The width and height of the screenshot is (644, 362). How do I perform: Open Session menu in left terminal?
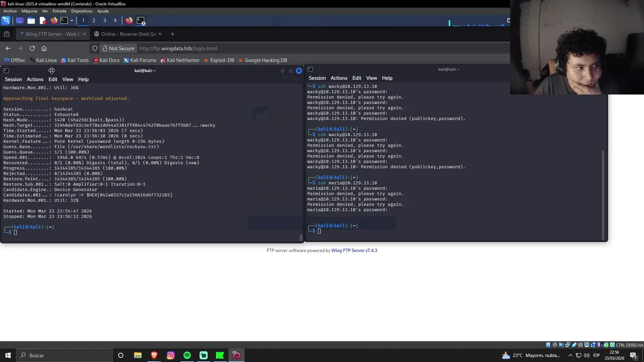14,79
